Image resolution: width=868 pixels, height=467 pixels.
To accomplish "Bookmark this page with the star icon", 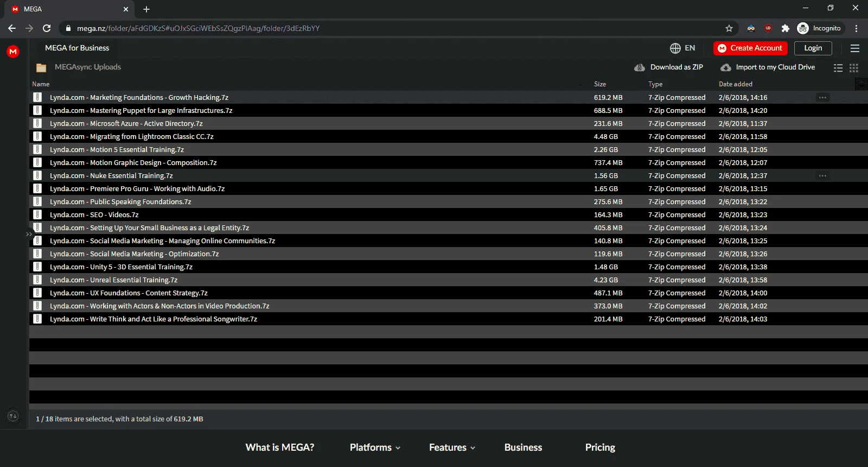I will [729, 28].
